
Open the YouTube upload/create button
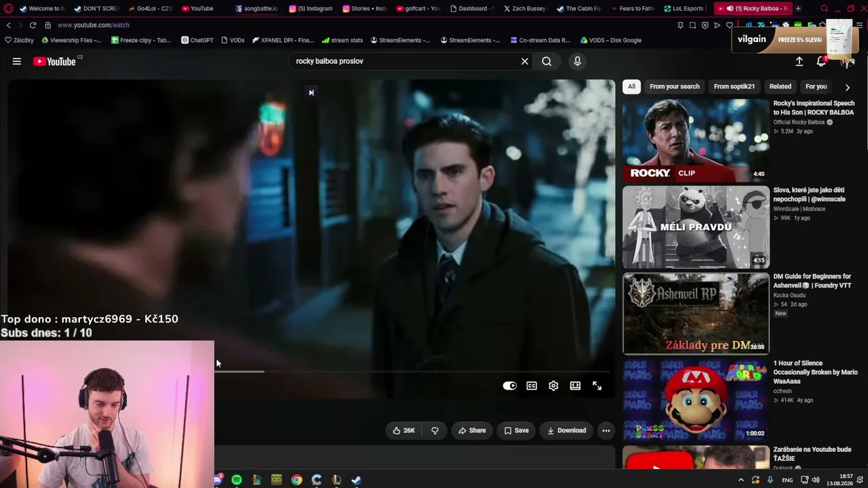(x=799, y=61)
